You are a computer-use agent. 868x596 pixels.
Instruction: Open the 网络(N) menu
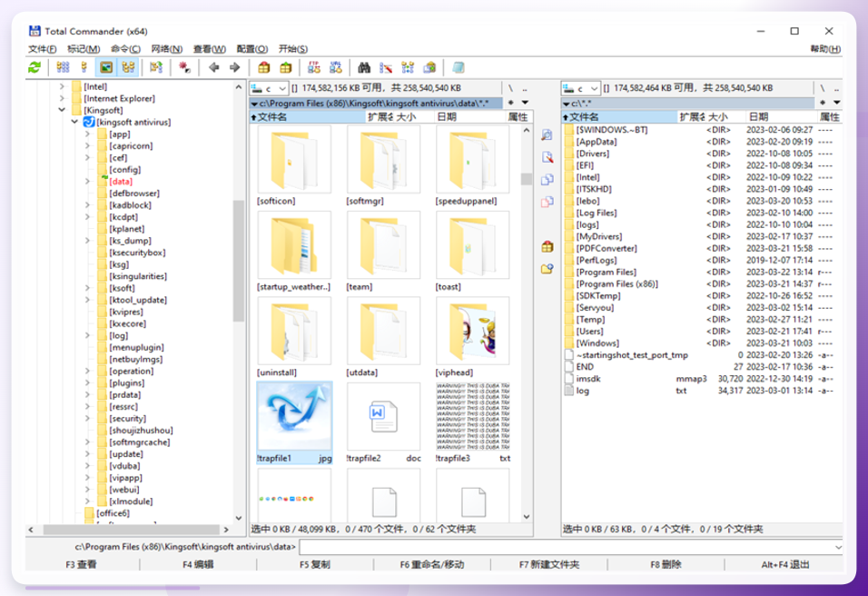167,49
